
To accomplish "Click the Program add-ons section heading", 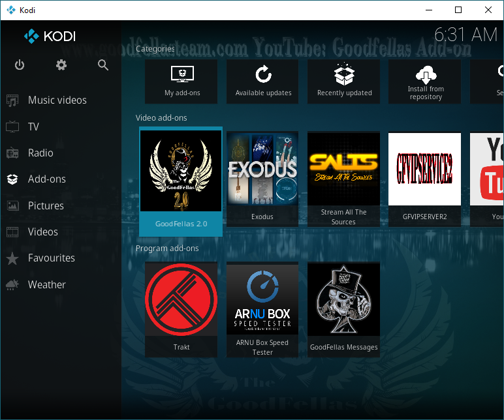I will pos(167,248).
